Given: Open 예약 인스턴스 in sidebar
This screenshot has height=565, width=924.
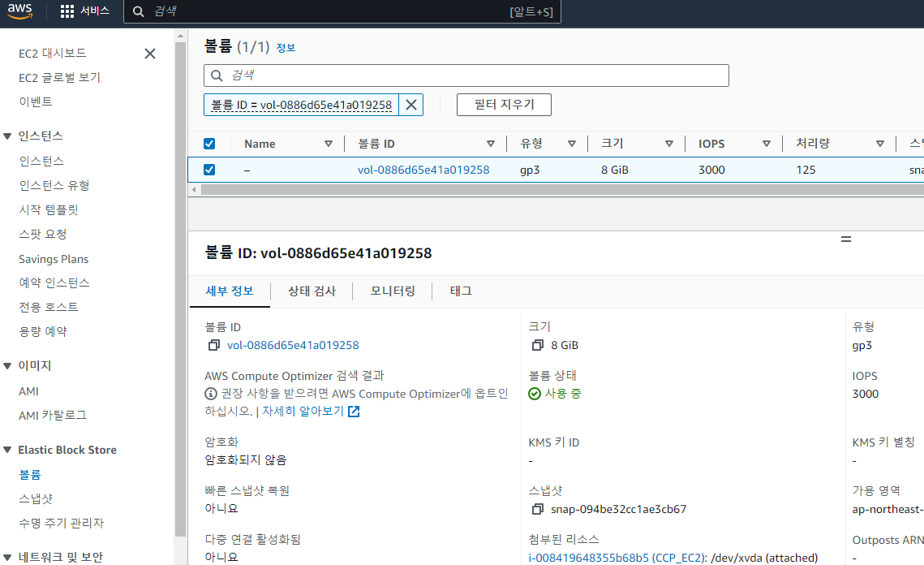Looking at the screenshot, I should click(54, 283).
